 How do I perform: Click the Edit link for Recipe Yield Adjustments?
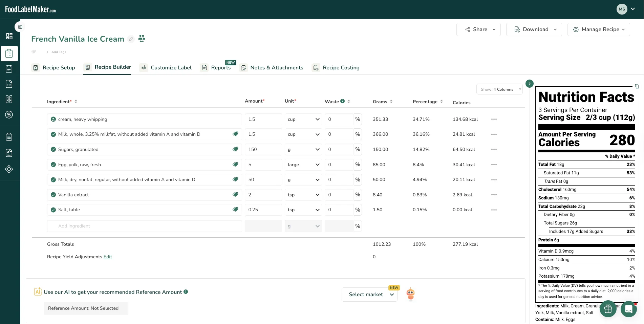coord(108,257)
